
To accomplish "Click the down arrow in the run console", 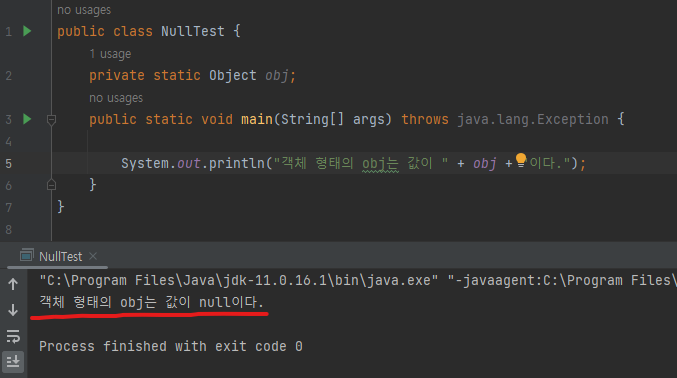I will 13,310.
